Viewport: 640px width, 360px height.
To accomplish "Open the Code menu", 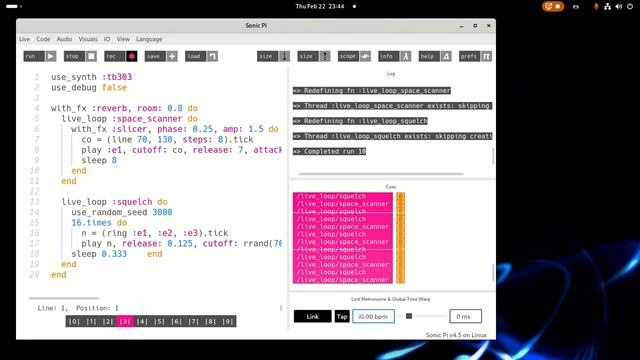I will 43,39.
